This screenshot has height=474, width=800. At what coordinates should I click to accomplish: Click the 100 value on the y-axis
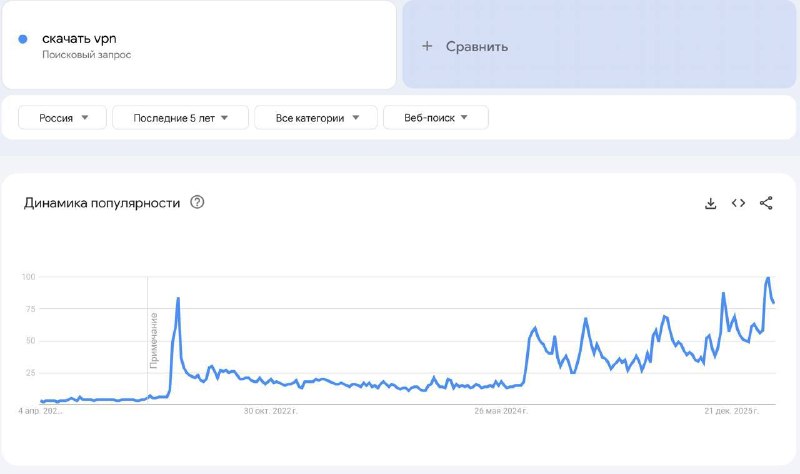tap(29, 277)
